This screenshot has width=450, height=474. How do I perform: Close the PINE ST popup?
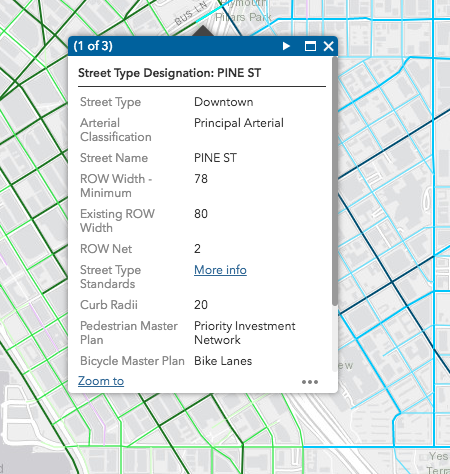click(329, 46)
